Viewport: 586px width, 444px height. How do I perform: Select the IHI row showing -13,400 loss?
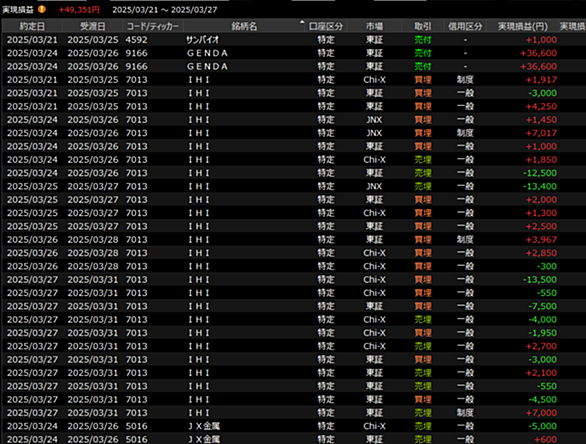coord(293,186)
